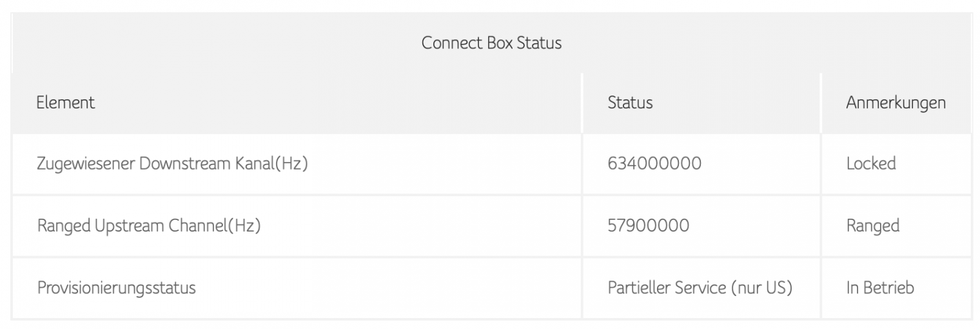Click the "Locked" remark cell

[x=870, y=164]
